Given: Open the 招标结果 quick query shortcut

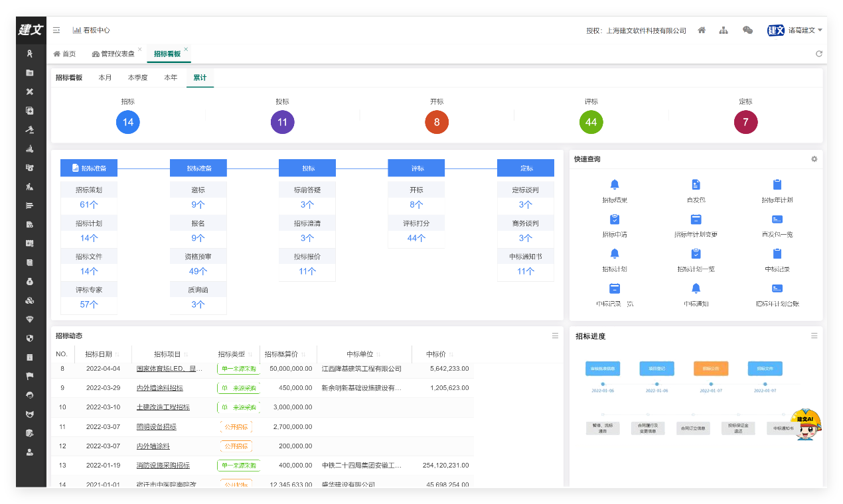Looking at the screenshot, I should point(615,184).
